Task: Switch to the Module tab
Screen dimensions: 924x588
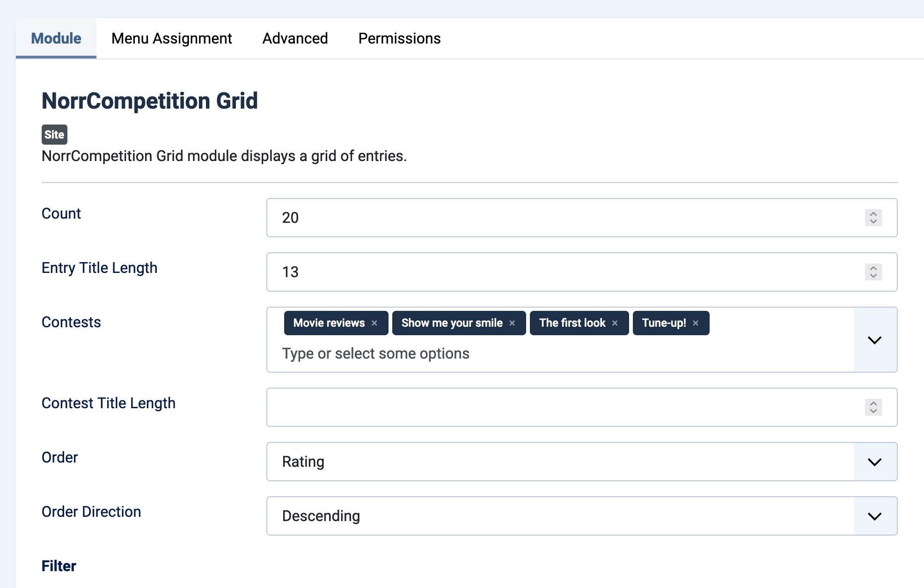Action: (56, 38)
